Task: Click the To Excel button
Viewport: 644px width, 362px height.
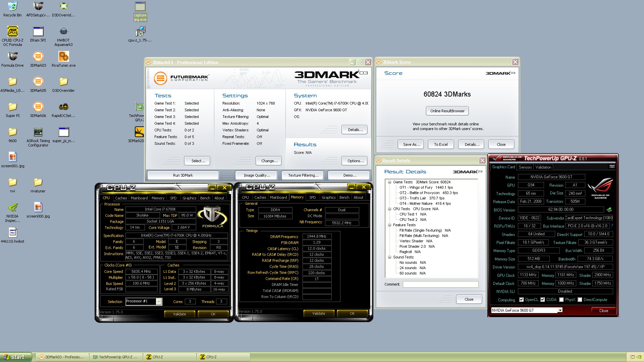Action: click(x=441, y=144)
